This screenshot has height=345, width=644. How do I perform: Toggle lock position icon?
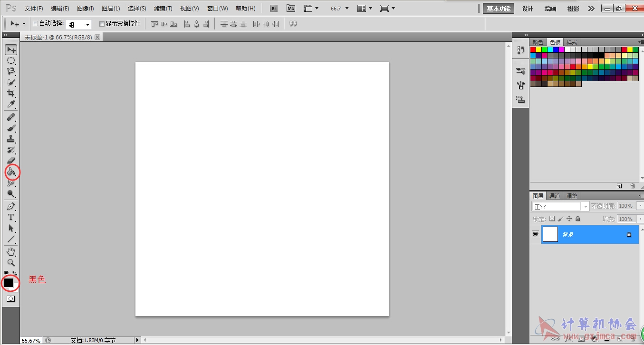[x=569, y=219]
